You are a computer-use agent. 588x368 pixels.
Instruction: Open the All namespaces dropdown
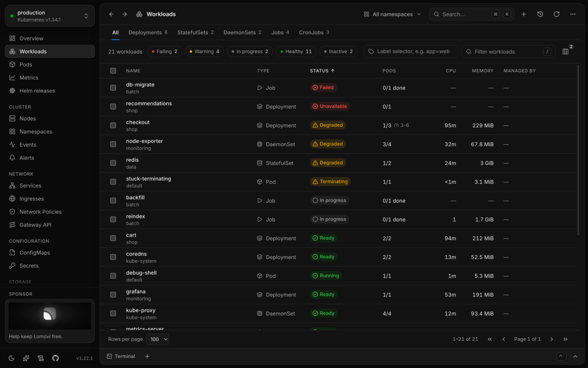click(392, 14)
